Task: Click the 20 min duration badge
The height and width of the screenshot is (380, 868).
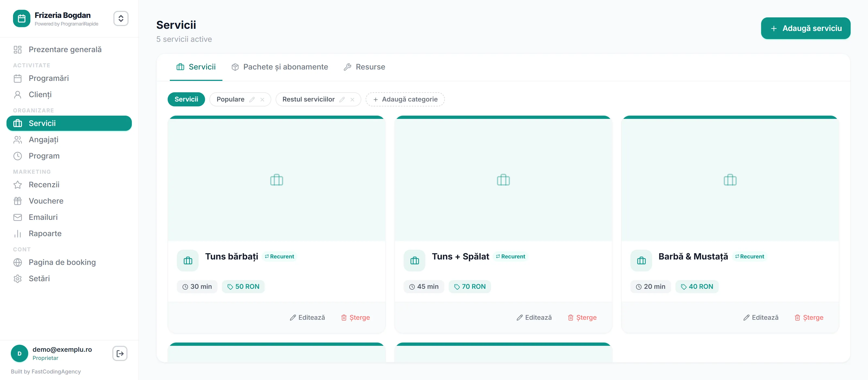Action: point(651,287)
